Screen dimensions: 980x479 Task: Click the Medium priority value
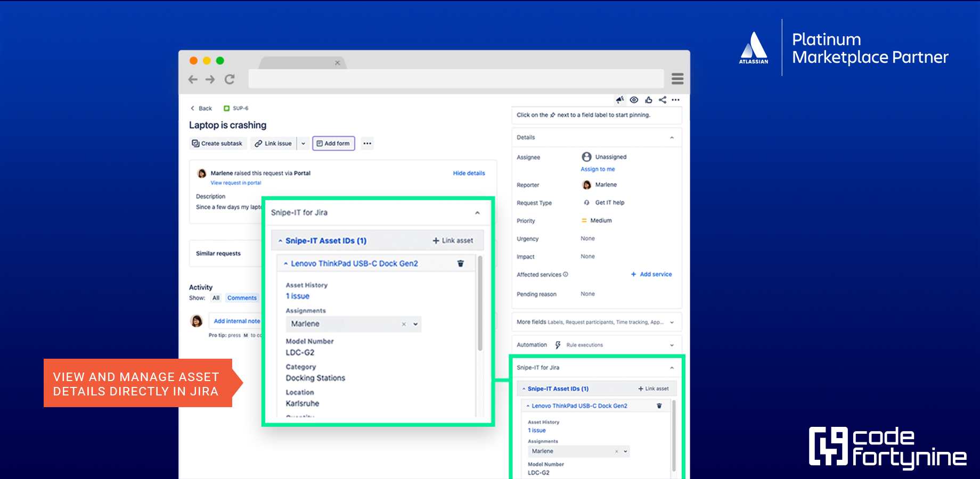597,220
